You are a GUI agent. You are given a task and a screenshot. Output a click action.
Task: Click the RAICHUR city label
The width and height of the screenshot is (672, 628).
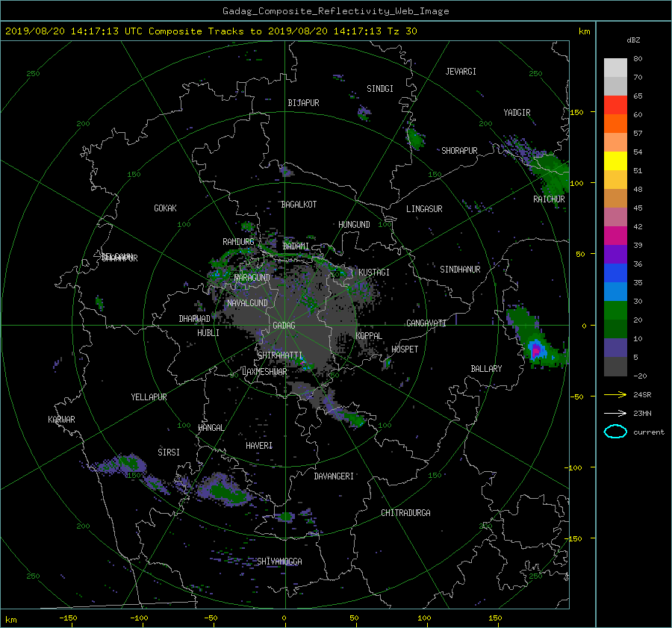tap(549, 199)
